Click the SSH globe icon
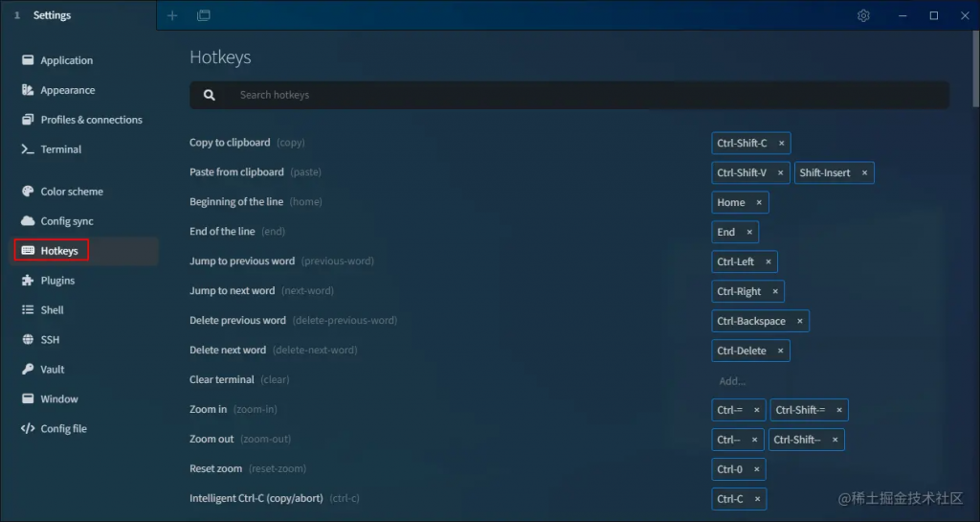 pos(28,339)
